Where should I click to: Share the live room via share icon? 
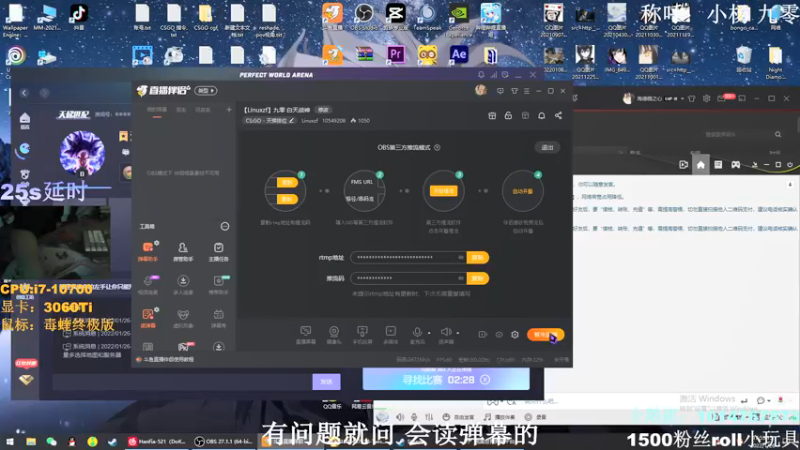tap(558, 116)
